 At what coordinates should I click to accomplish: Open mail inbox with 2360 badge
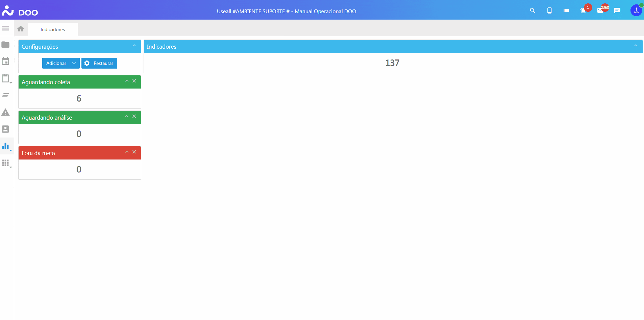pos(600,11)
